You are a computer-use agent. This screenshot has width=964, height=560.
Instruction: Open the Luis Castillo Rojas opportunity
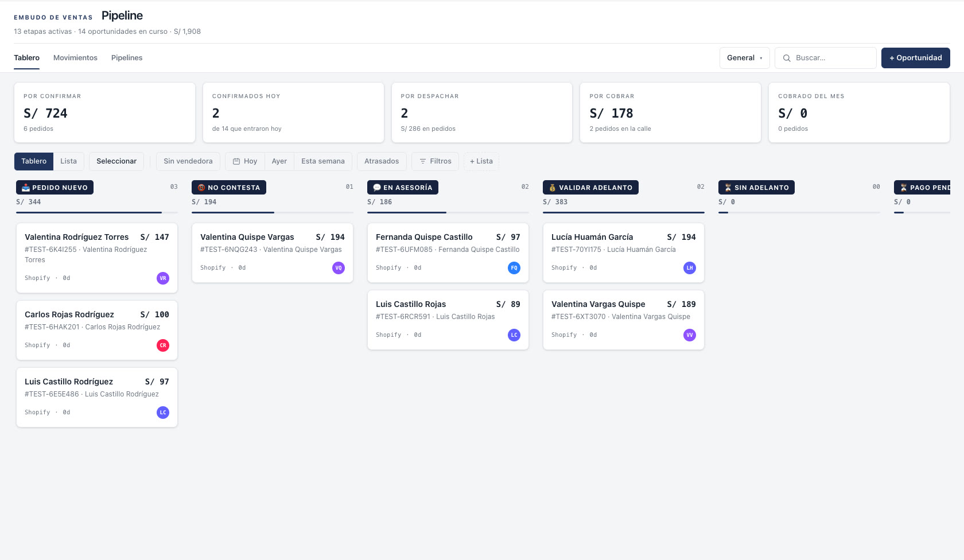[448, 320]
